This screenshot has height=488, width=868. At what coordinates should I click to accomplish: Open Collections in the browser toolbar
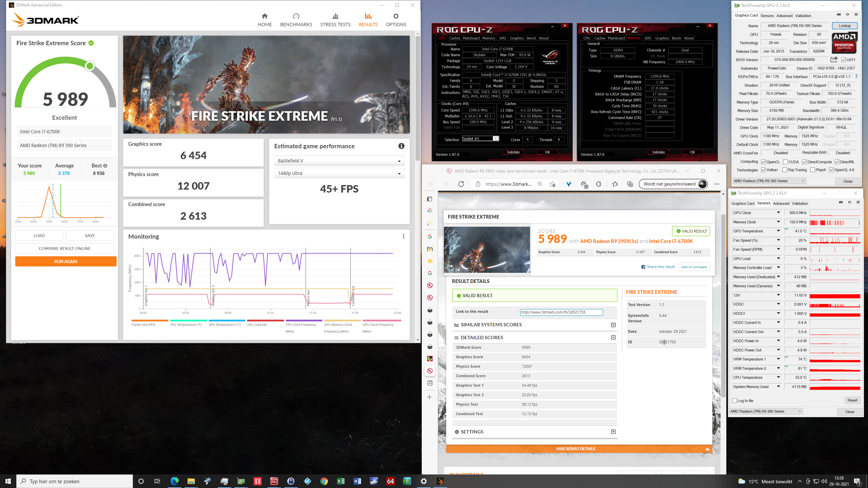pyautogui.click(x=630, y=184)
